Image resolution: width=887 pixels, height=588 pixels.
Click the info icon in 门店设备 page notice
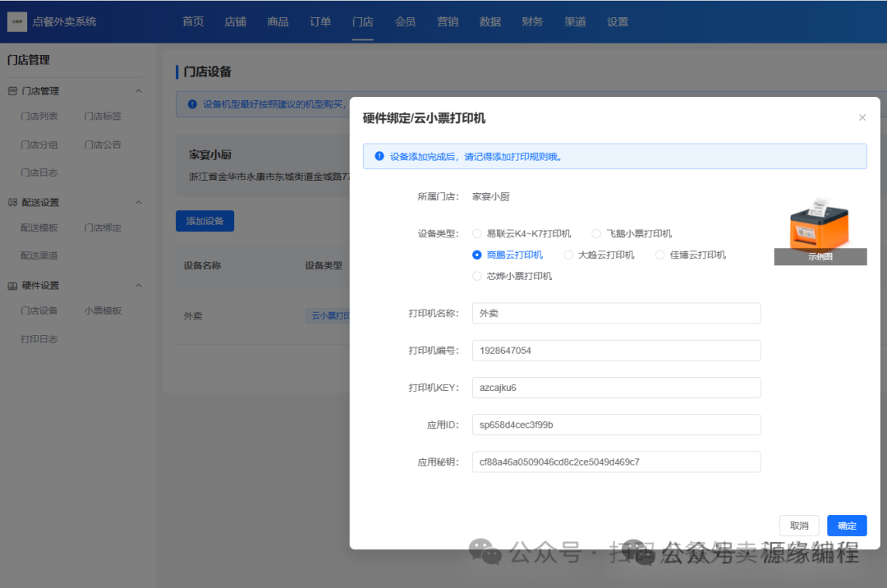(192, 104)
